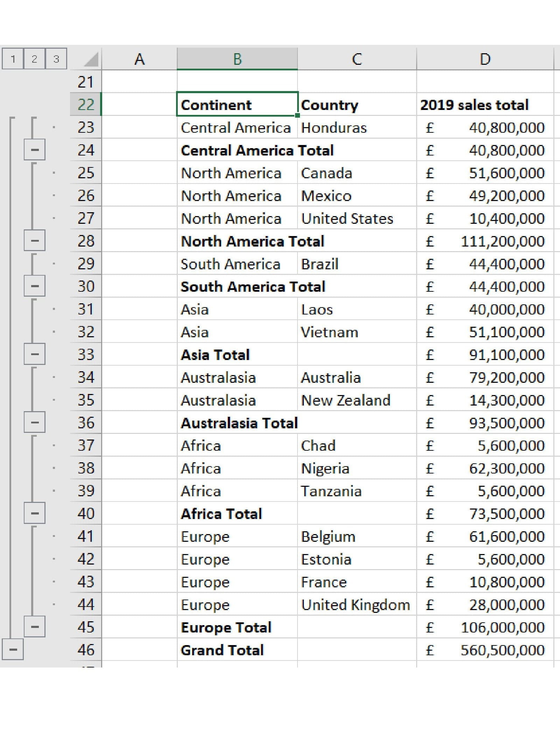Collapse the Grand Total outline group

tap(13, 649)
